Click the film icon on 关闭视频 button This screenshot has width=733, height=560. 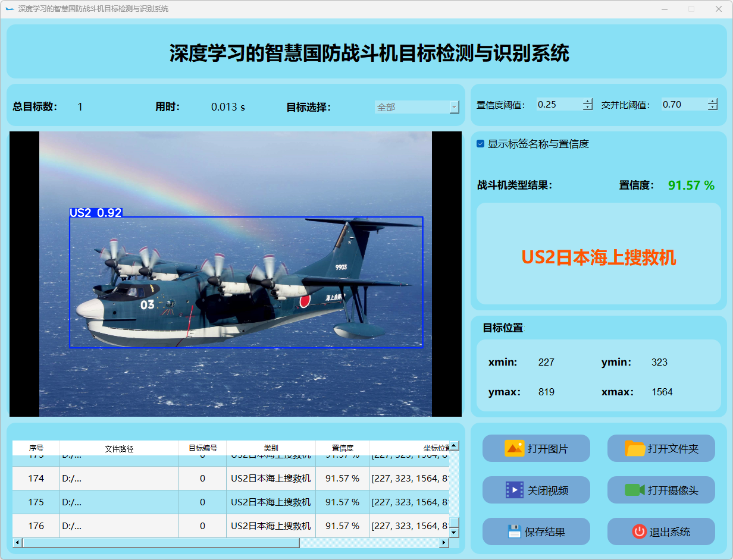click(514, 490)
